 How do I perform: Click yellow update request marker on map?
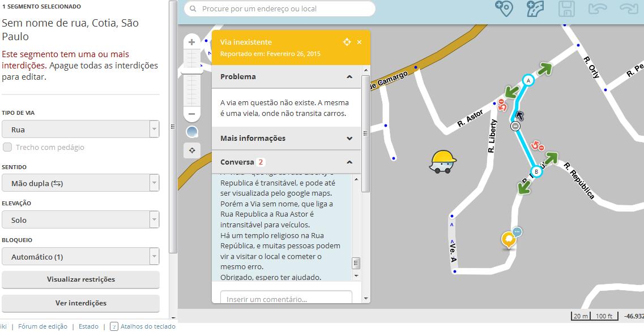point(509,239)
